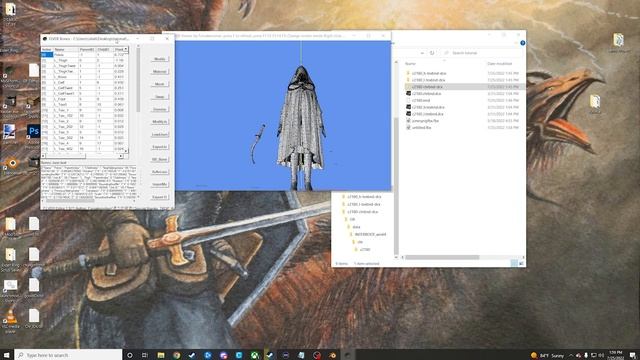Type here to search box on taskbar
This screenshot has height=360, width=640.
click(x=68, y=355)
